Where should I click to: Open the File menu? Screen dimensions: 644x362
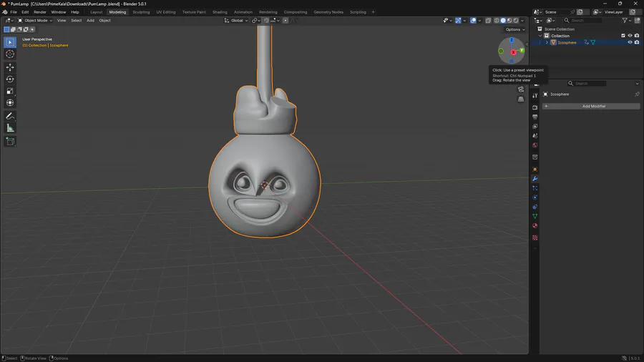click(14, 12)
